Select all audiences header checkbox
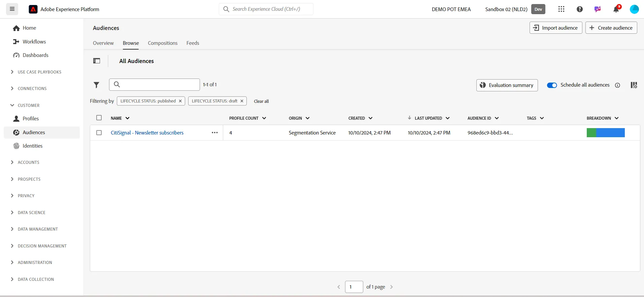 tap(99, 118)
